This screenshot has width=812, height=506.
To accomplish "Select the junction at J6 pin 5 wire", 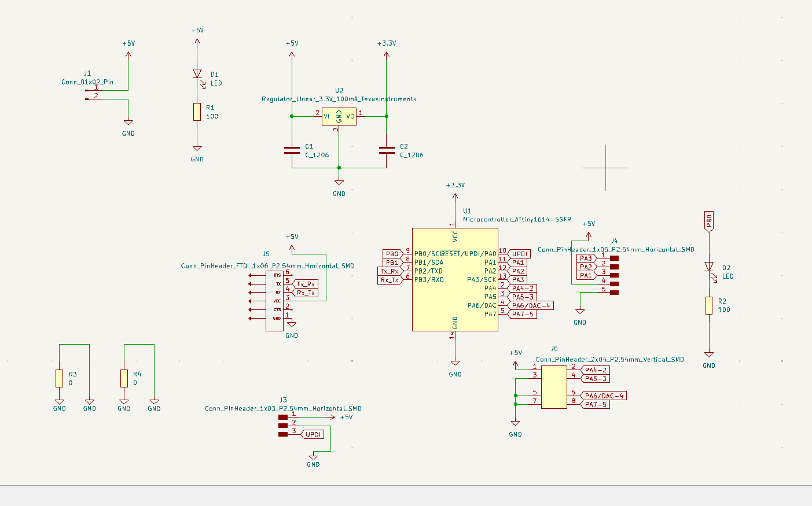I will click(x=515, y=396).
